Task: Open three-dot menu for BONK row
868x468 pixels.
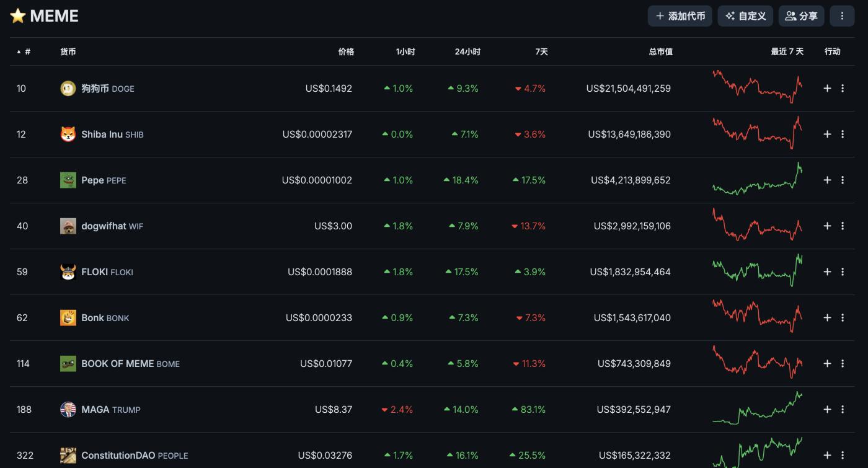Action: pyautogui.click(x=843, y=318)
